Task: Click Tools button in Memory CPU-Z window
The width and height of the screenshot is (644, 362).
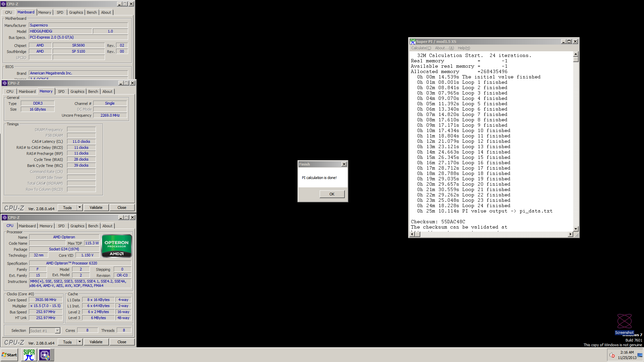Action: (x=67, y=207)
